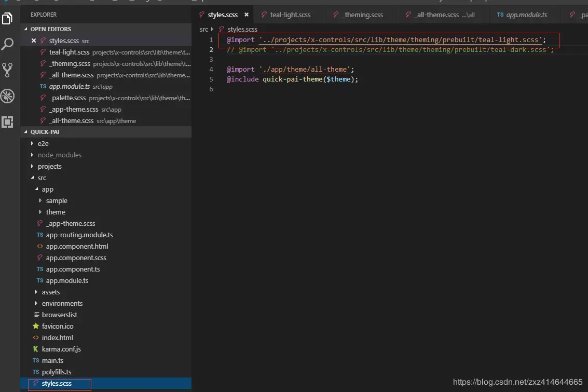Image resolution: width=588 pixels, height=392 pixels.
Task: Click the src breadcrumb segment
Action: tap(204, 30)
